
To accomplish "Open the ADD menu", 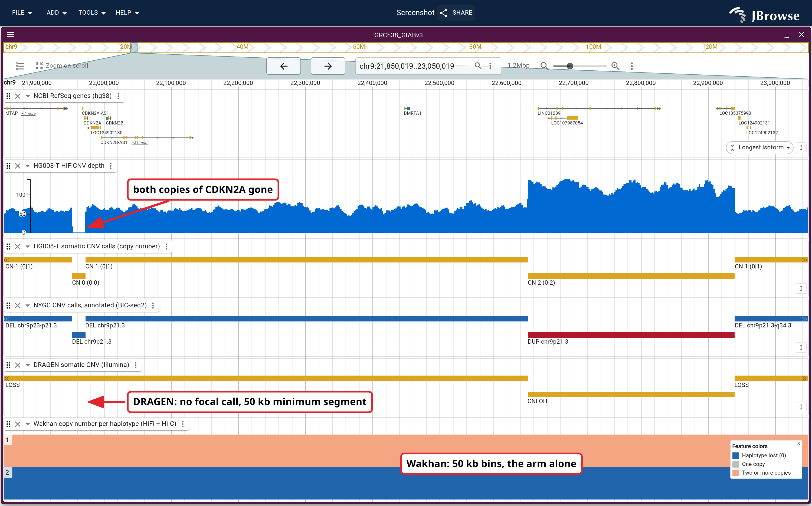I will point(57,13).
